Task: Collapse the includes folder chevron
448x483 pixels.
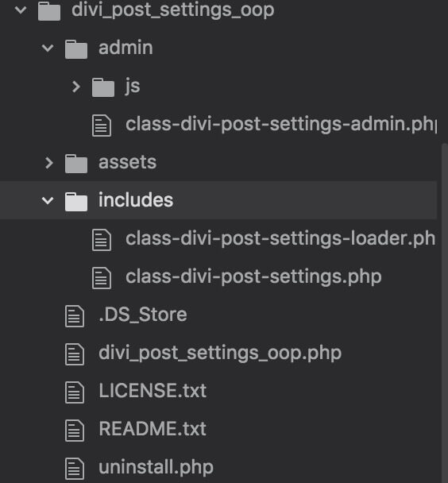Action: click(x=48, y=201)
